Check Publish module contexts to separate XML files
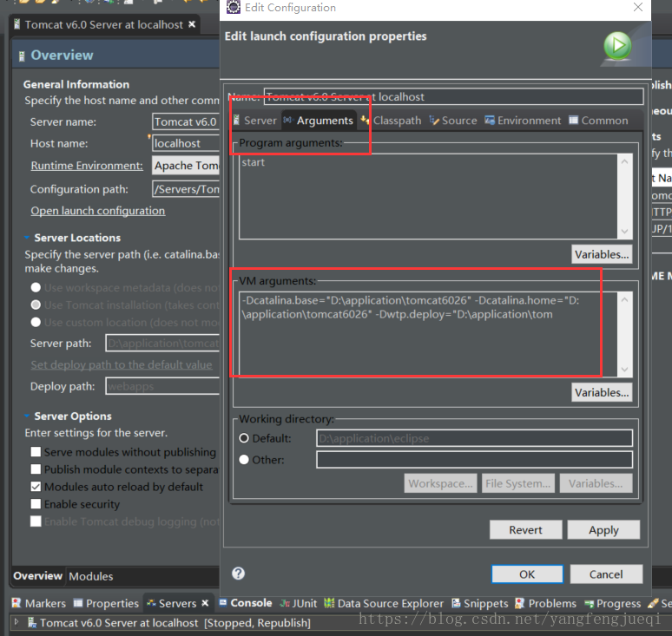Viewport: 672px width, 636px height. pos(36,469)
